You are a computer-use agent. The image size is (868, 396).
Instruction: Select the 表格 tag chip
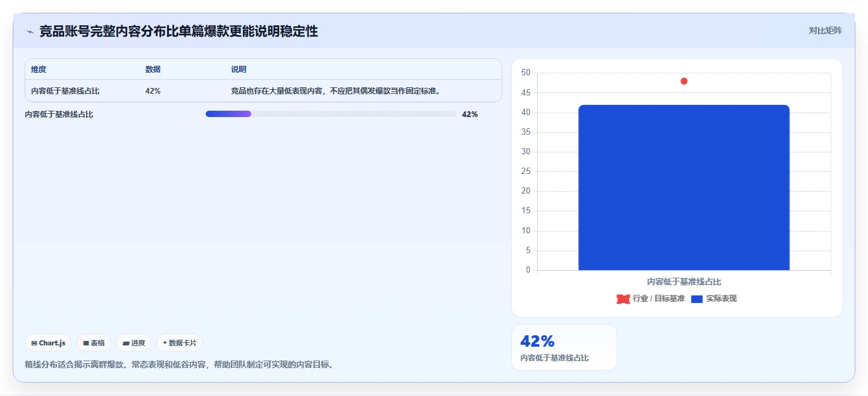94,343
